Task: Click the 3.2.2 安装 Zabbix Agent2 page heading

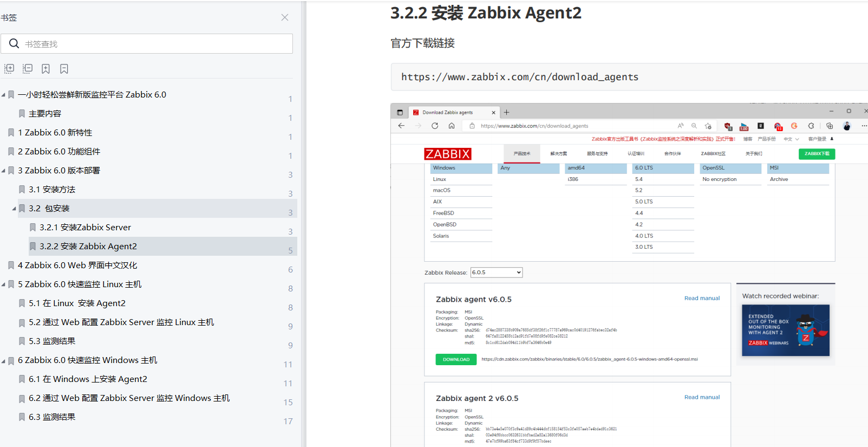Action: coord(486,12)
